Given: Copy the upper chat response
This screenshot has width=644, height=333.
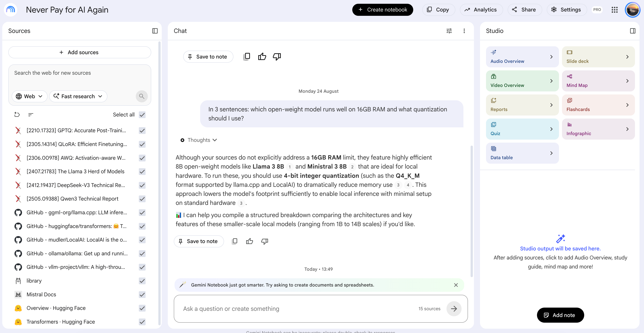Looking at the screenshot, I should coord(247,56).
